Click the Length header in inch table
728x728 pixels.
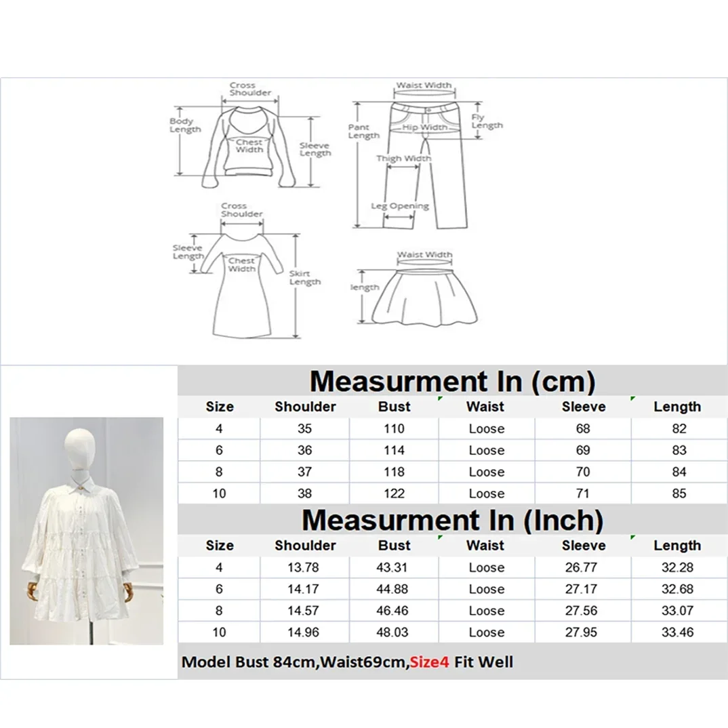click(677, 546)
